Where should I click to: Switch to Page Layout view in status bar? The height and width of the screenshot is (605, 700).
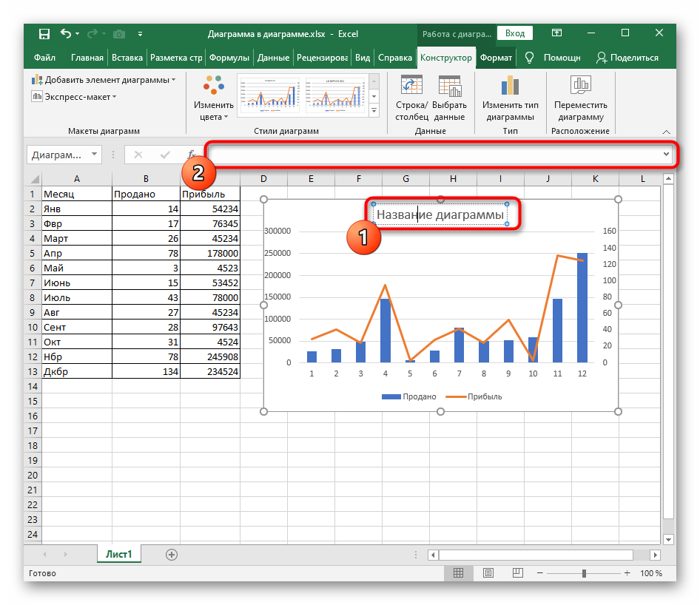[x=488, y=573]
